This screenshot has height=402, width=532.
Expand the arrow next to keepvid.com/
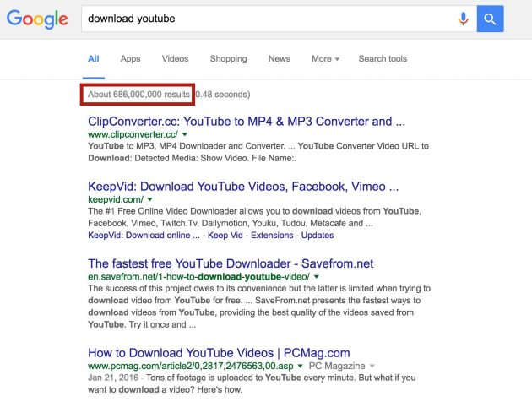tap(150, 199)
